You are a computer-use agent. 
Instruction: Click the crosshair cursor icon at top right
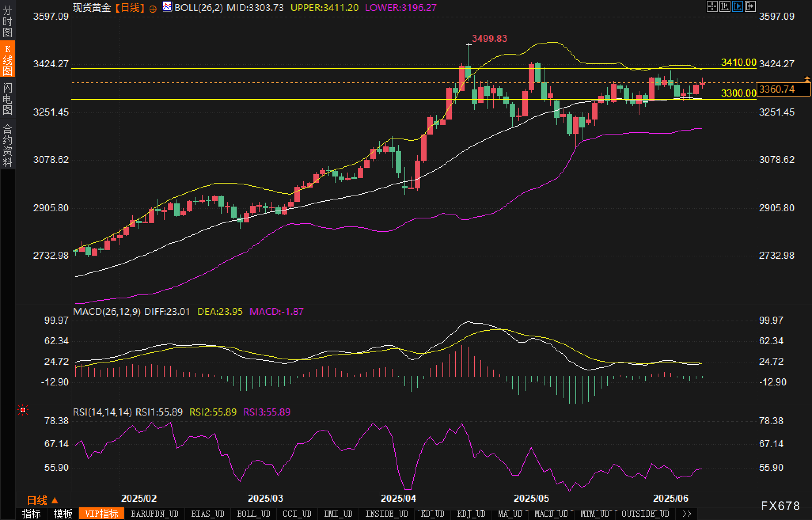pyautogui.click(x=712, y=6)
